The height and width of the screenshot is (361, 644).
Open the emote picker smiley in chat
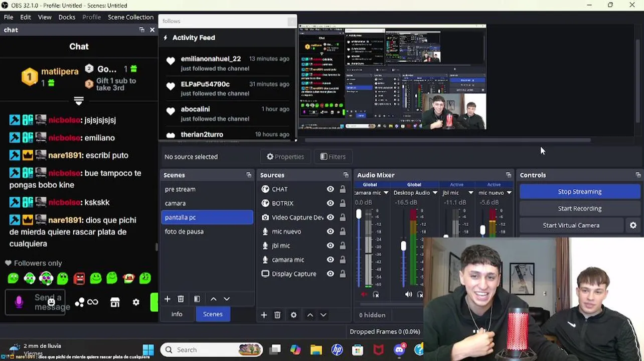coord(51,302)
